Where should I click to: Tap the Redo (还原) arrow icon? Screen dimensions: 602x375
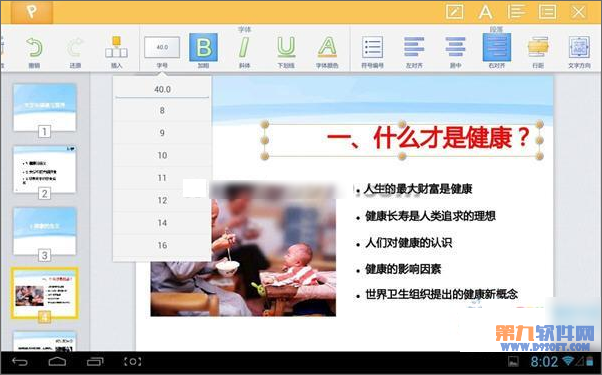[75, 47]
